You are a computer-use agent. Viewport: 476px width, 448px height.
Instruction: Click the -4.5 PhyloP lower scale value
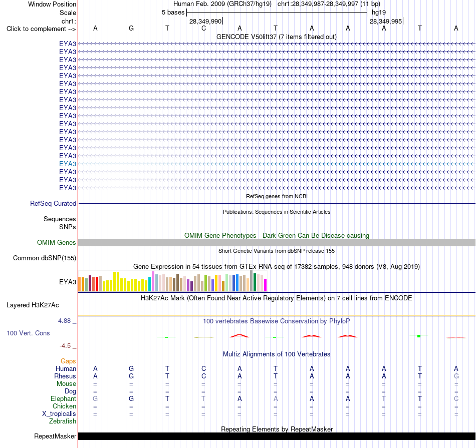[65, 346]
